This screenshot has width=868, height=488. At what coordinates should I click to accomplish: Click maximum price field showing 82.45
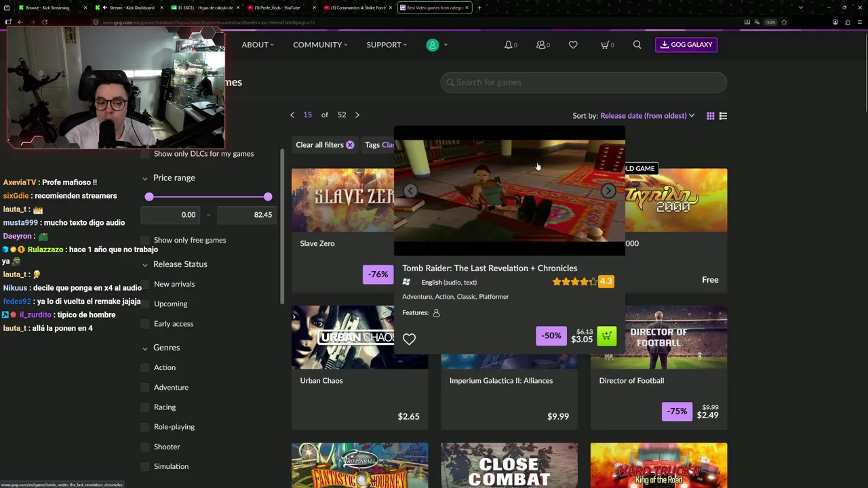(x=246, y=215)
